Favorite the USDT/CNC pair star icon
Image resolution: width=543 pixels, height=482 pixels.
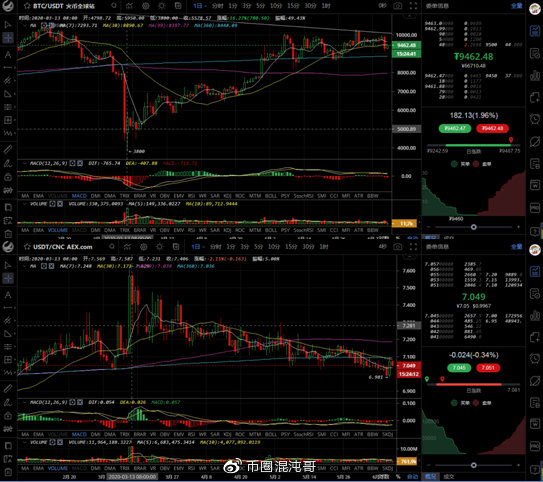pos(27,247)
